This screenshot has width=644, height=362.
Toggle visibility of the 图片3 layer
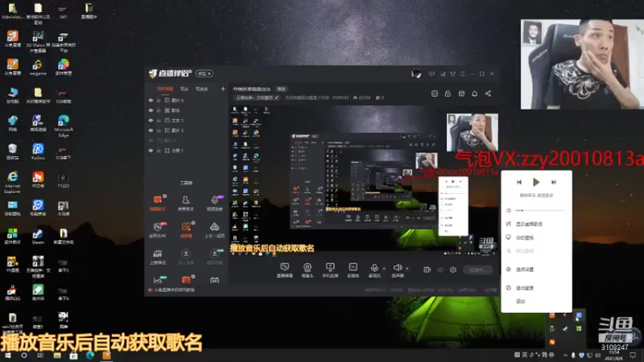click(x=151, y=130)
